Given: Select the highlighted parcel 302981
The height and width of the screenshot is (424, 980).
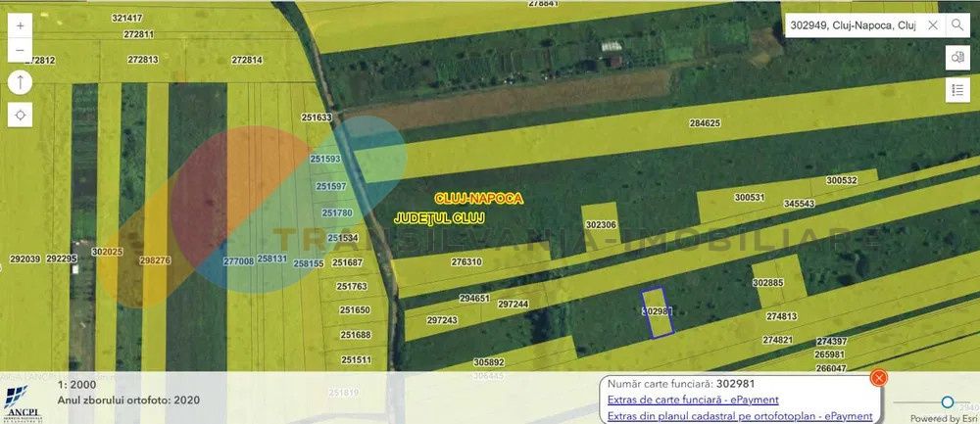Looking at the screenshot, I should [x=658, y=311].
